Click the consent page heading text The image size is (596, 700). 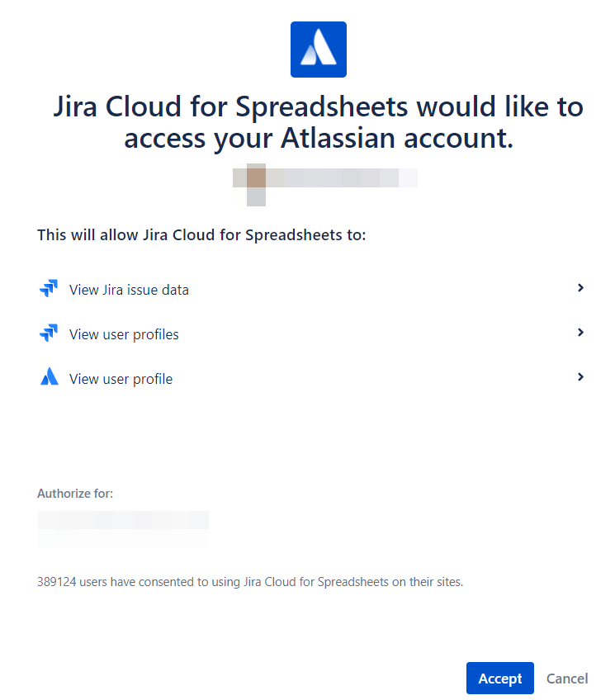tap(319, 122)
